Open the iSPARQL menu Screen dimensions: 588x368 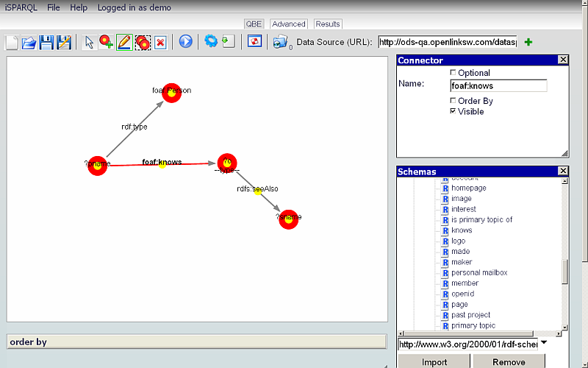[21, 7]
